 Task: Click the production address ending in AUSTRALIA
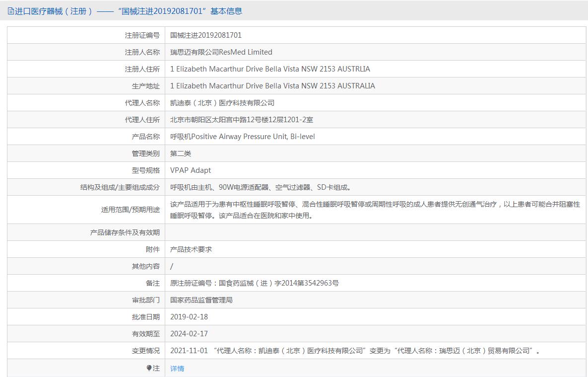point(272,86)
